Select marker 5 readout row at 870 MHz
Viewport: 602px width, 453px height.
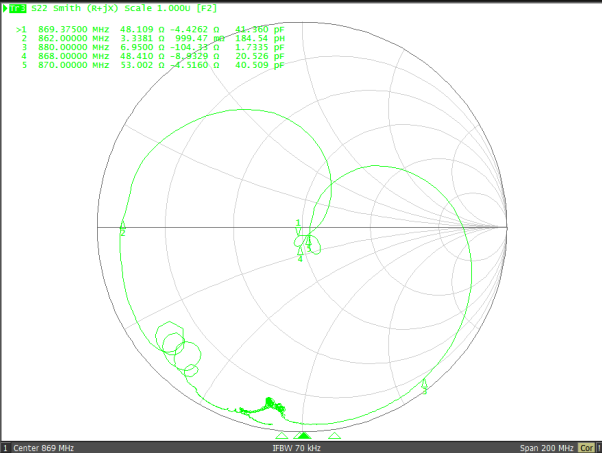[x=150, y=66]
